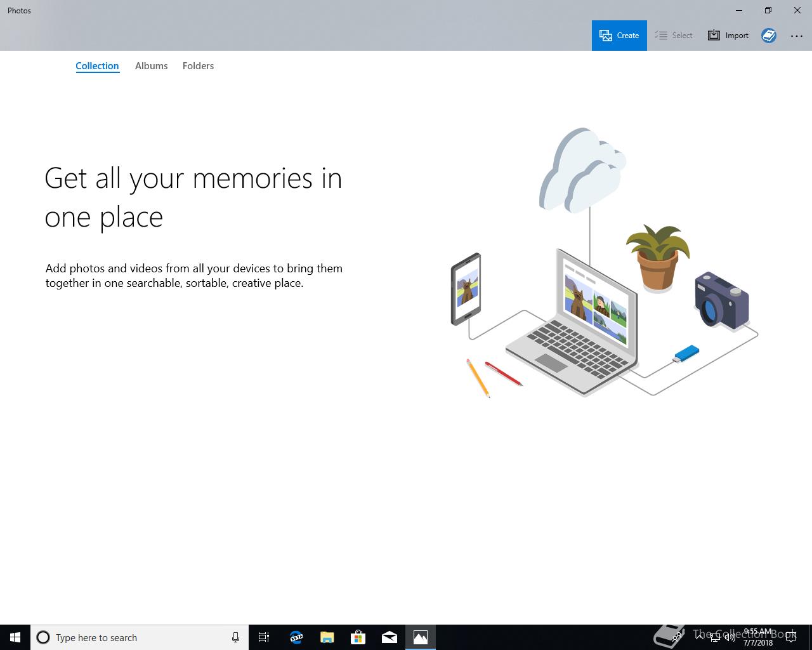Open the People icon in system tray
Image resolution: width=812 pixels, height=650 pixels.
pos(676,637)
